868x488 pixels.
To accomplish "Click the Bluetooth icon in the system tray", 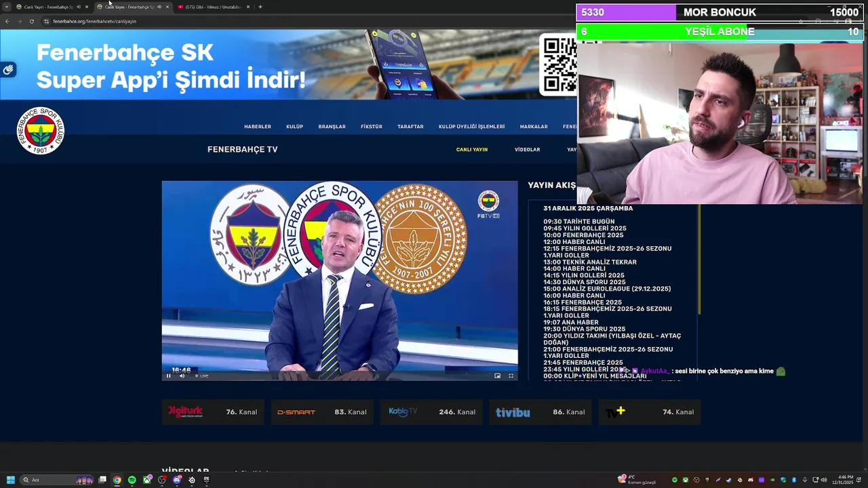I will click(794, 480).
